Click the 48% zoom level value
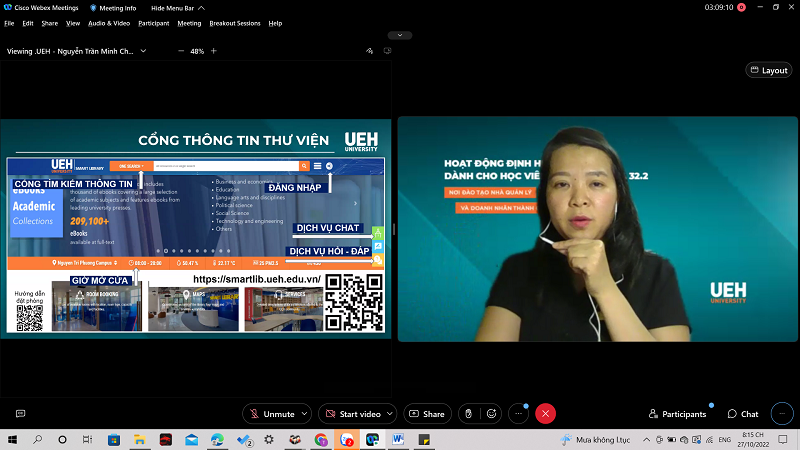The height and width of the screenshot is (450, 800). [x=197, y=51]
